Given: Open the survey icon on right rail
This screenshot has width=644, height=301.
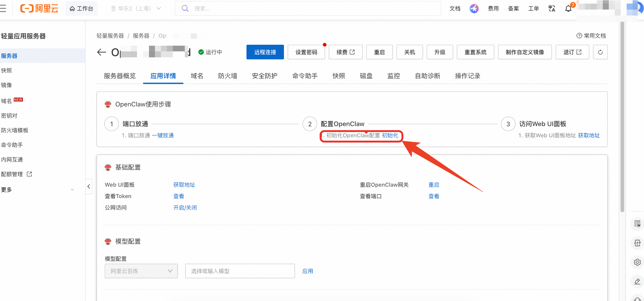Looking at the screenshot, I should (x=637, y=224).
